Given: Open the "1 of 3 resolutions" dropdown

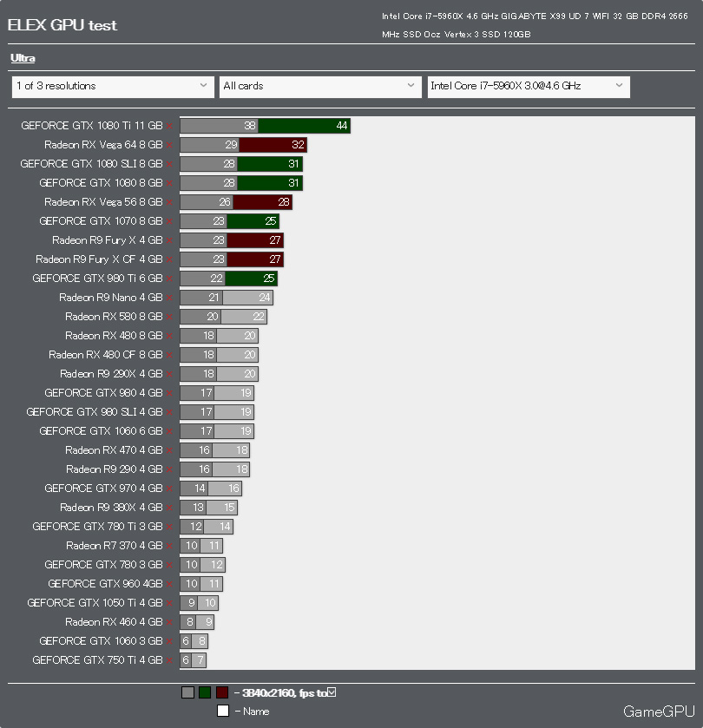Looking at the screenshot, I should tap(113, 87).
